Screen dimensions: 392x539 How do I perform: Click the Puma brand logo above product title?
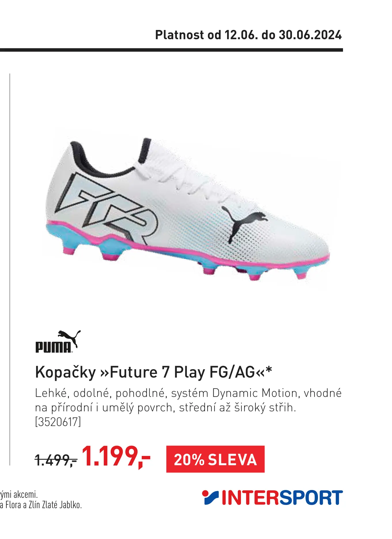58,341
